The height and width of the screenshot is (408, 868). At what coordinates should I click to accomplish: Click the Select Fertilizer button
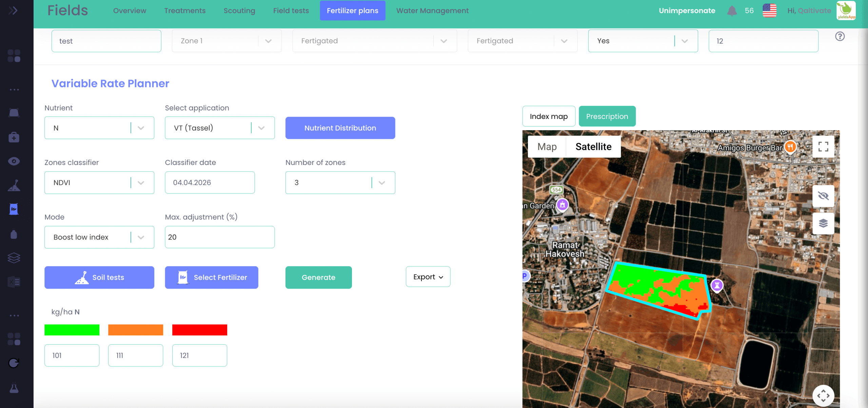[212, 277]
